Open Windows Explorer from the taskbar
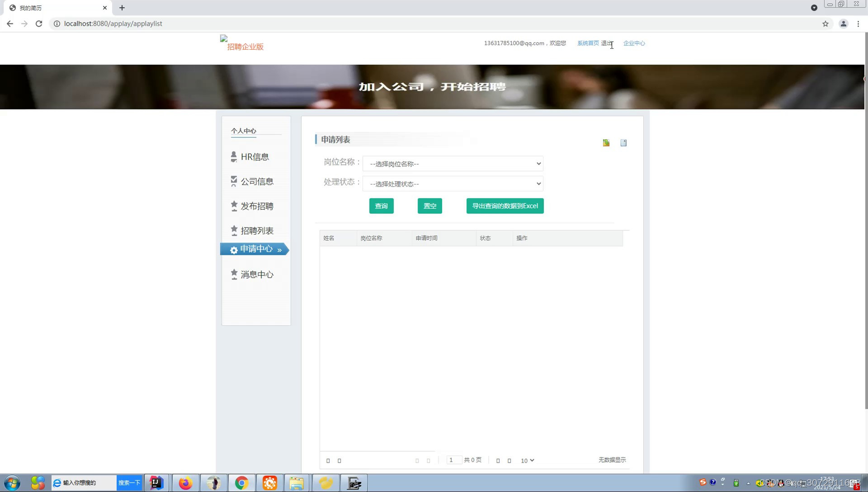The width and height of the screenshot is (868, 492). 297,483
